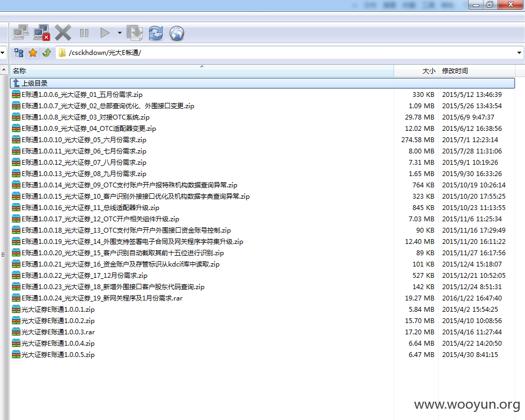Sort the list by the 名称 column header
This screenshot has height=420, width=525.
pyautogui.click(x=202, y=71)
